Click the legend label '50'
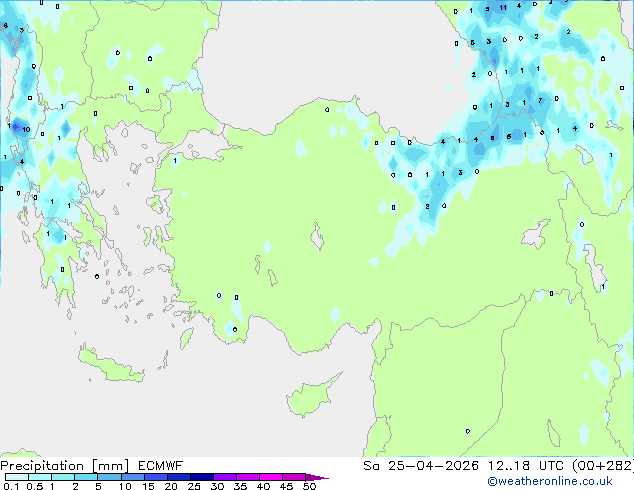The height and width of the screenshot is (490, 634). 310,486
